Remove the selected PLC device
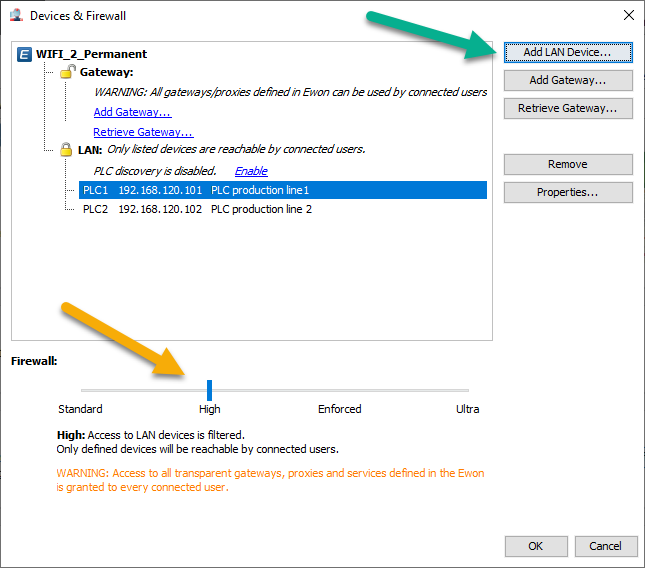The image size is (645, 568). pos(568,164)
